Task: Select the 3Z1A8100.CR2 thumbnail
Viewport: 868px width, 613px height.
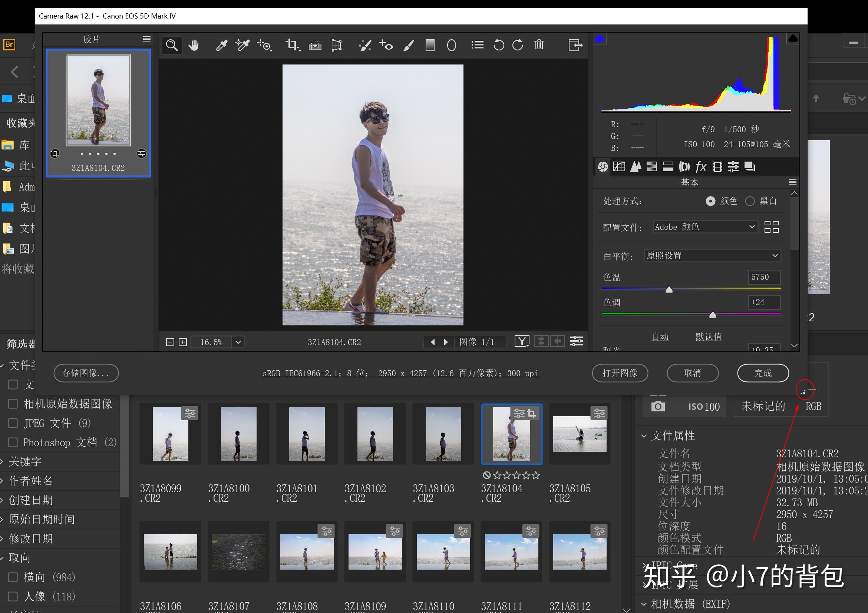Action: coord(238,434)
